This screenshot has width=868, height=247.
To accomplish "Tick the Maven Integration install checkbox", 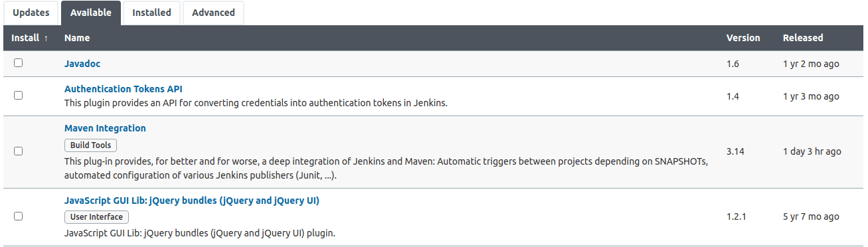I will coord(19,151).
